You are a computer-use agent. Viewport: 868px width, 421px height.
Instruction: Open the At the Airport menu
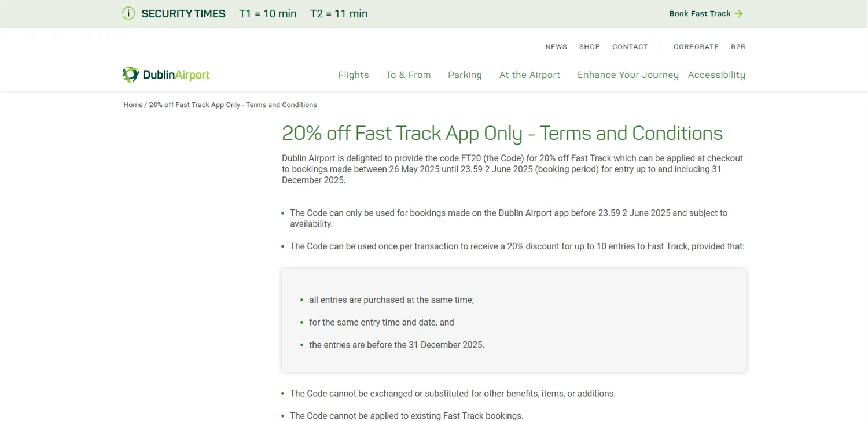[530, 75]
